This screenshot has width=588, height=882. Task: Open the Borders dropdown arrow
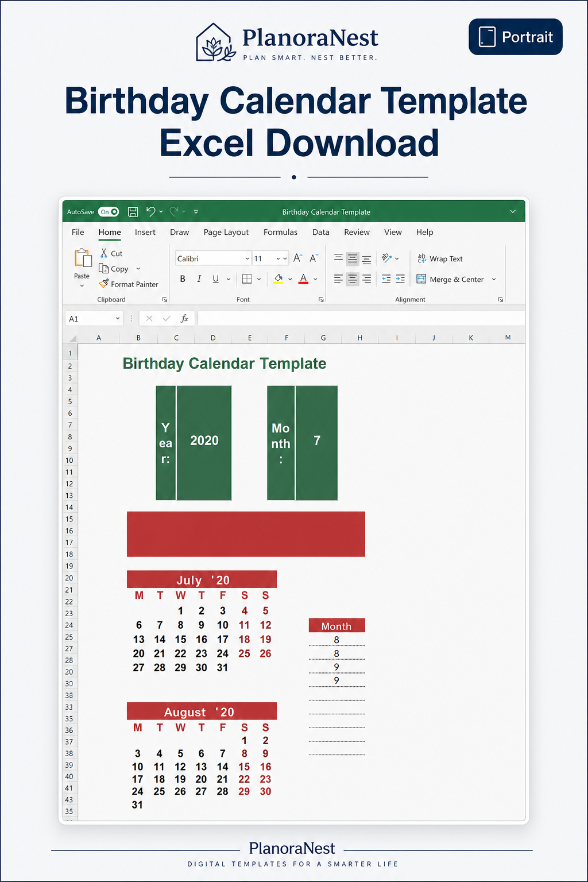coord(259,280)
